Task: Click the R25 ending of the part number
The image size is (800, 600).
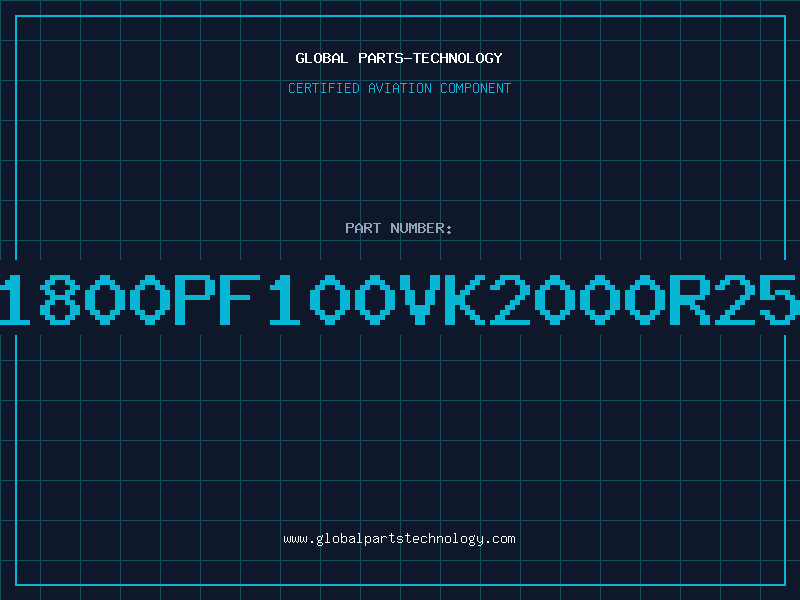Action: [x=735, y=299]
